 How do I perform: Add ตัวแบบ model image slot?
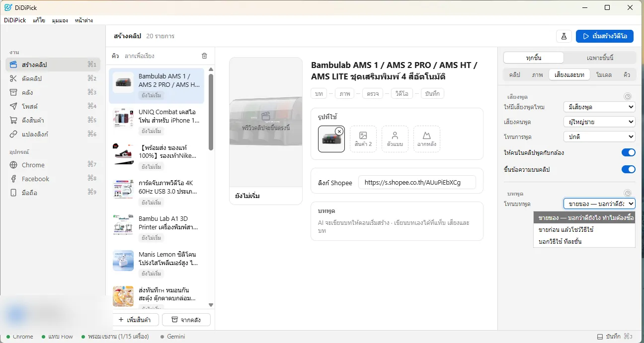click(x=395, y=139)
